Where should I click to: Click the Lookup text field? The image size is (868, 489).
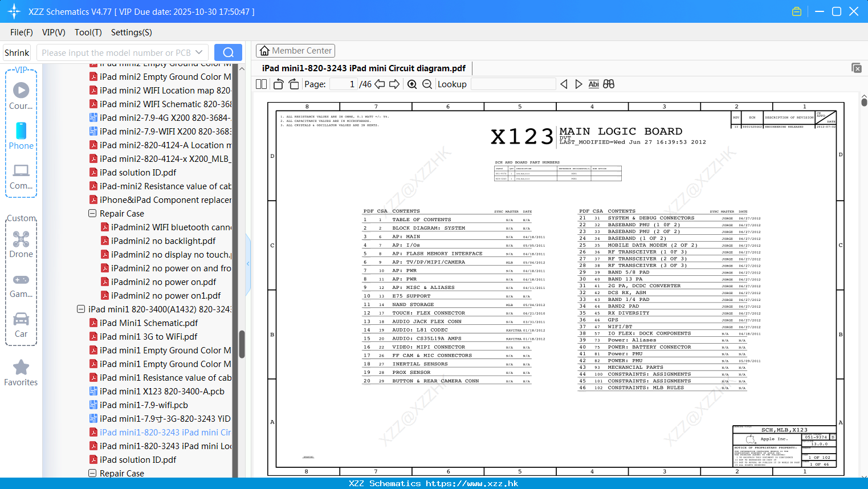[513, 84]
